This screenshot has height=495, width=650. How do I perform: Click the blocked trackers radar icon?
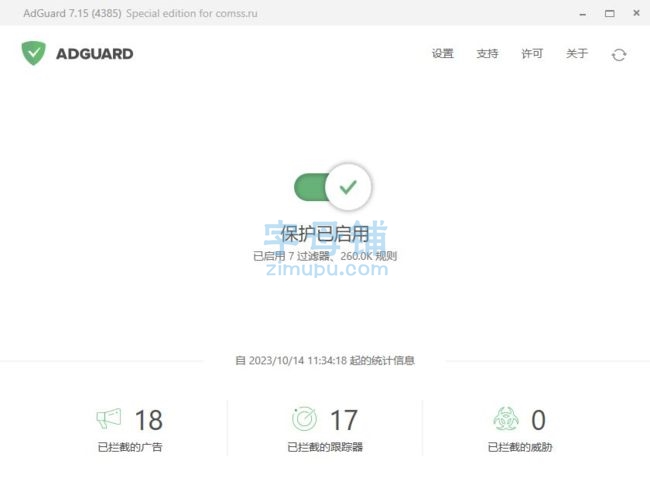pos(304,419)
